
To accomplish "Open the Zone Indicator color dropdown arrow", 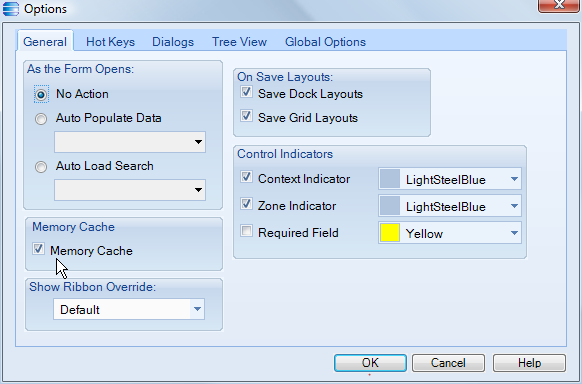I will [x=514, y=206].
